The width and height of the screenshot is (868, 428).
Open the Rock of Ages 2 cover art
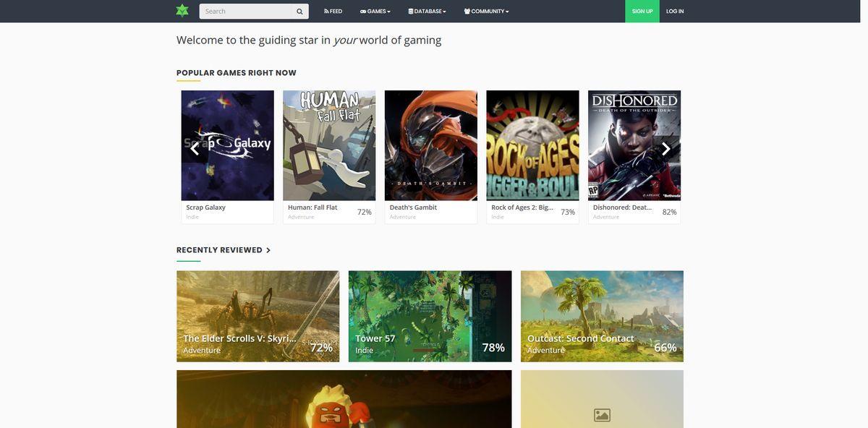click(x=533, y=145)
